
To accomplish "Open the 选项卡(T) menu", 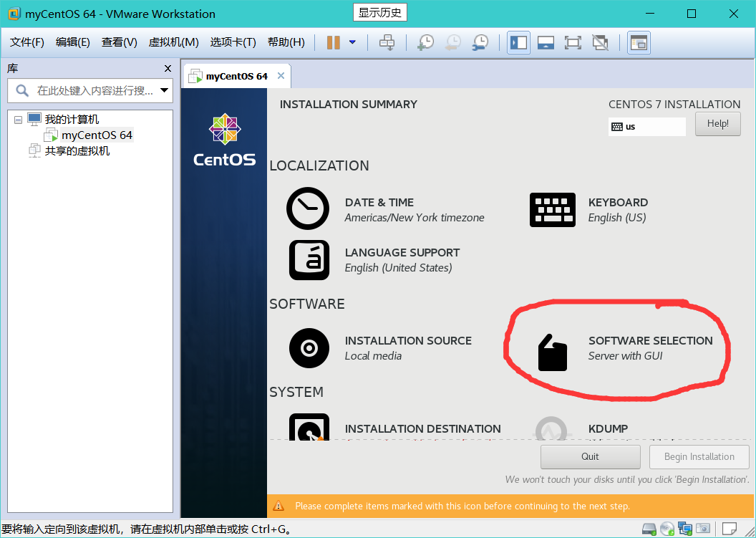I will 233,42.
